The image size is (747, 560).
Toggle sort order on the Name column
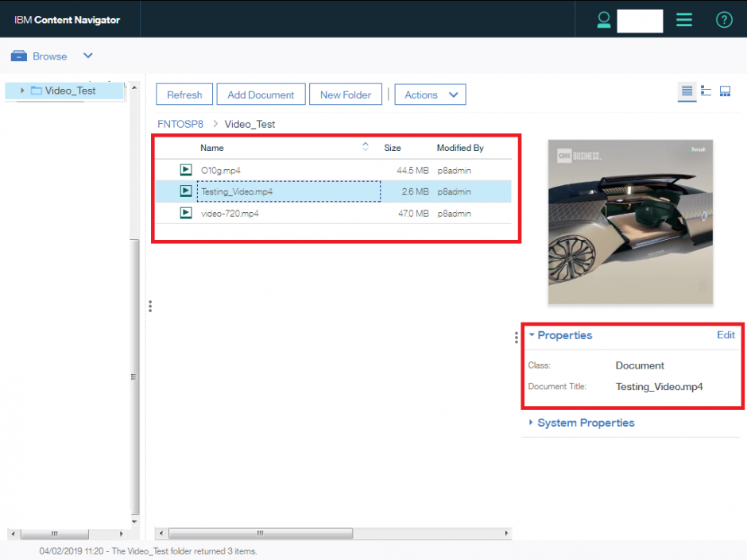coord(365,147)
